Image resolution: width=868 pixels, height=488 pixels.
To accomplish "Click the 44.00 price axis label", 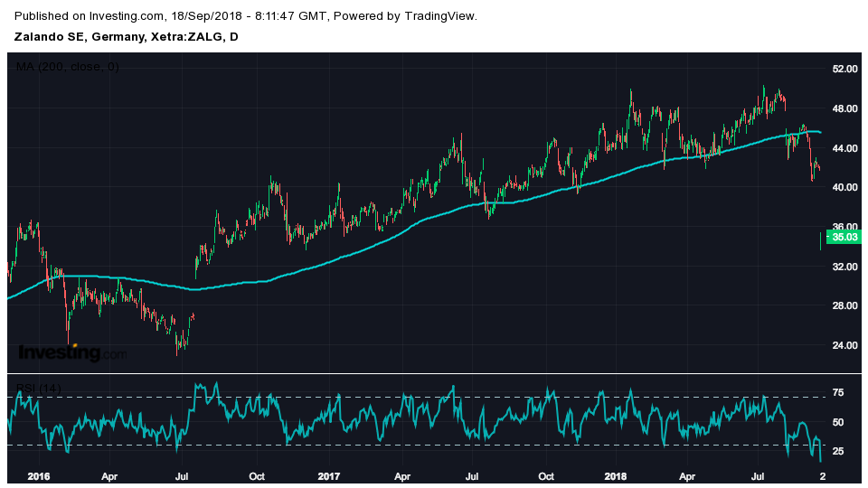I will pos(844,148).
